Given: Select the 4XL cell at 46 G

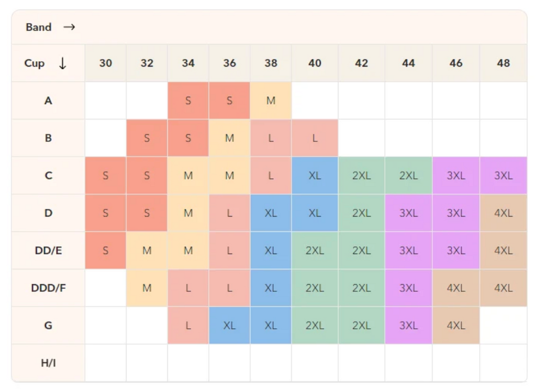Looking at the screenshot, I should click(x=456, y=325).
